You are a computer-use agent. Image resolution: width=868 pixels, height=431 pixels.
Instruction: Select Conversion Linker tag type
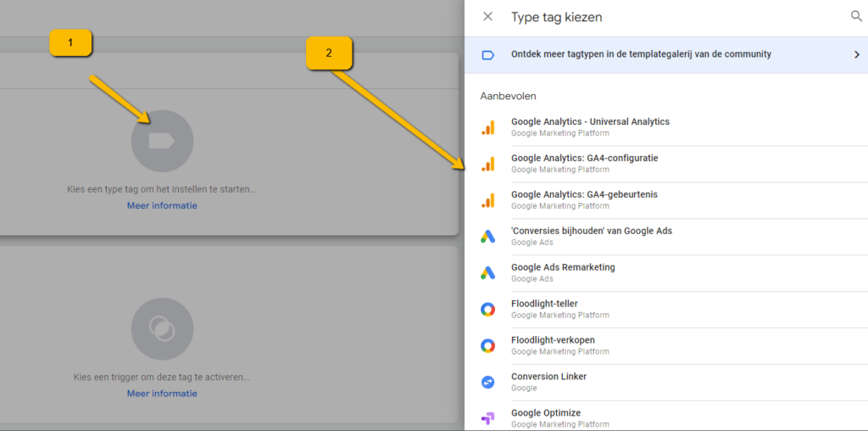click(x=666, y=383)
